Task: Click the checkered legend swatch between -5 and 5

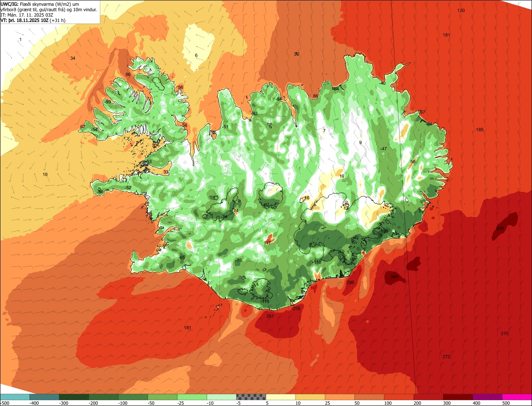Action: pos(251,397)
